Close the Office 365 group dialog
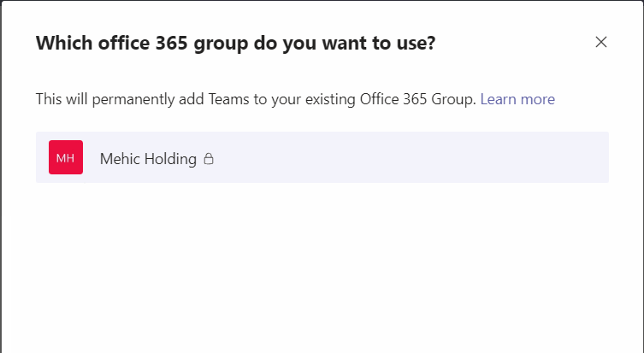 tap(601, 42)
